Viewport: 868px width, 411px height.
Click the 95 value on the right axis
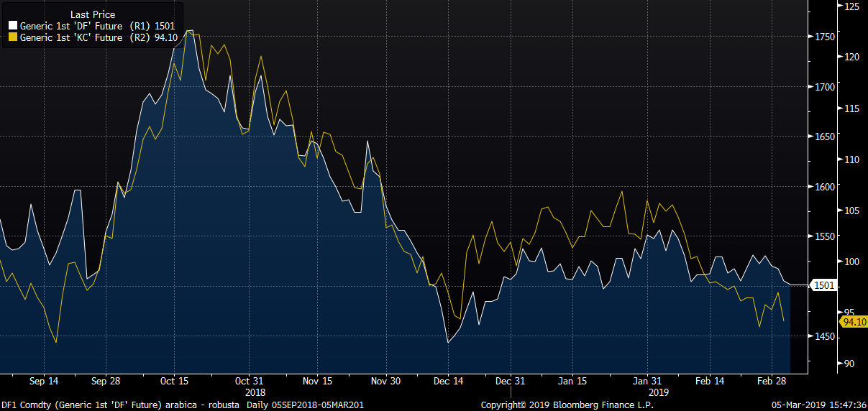click(x=849, y=313)
